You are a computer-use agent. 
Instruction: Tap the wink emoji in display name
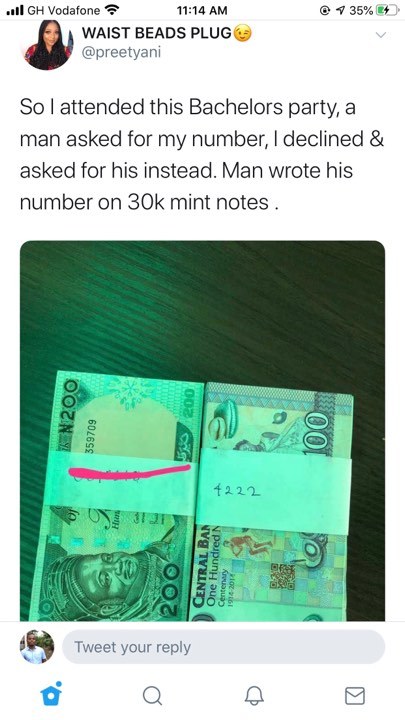(x=243, y=34)
